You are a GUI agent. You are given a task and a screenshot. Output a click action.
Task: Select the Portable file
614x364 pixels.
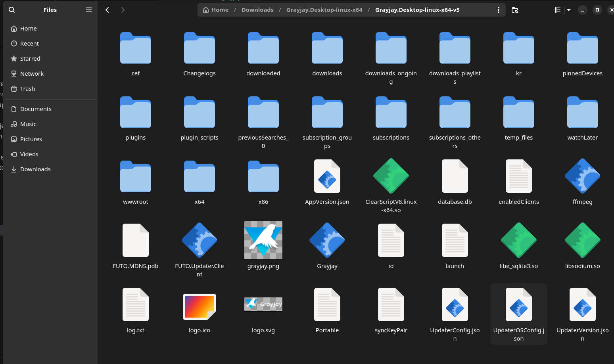click(327, 305)
